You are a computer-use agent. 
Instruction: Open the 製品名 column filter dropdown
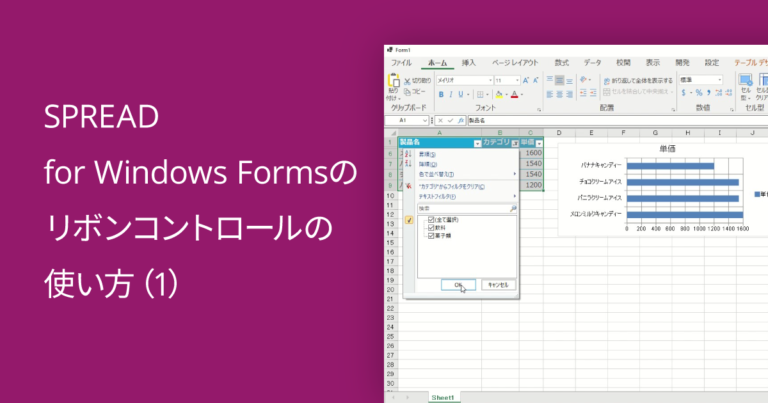point(477,143)
